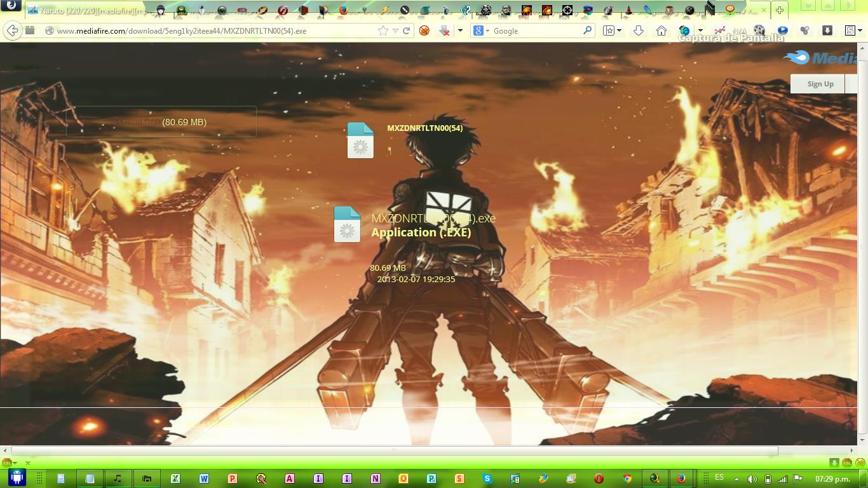Screen dimensions: 868x488
Task: Open the Downloads arrow in the toolbar
Action: pos(639,30)
